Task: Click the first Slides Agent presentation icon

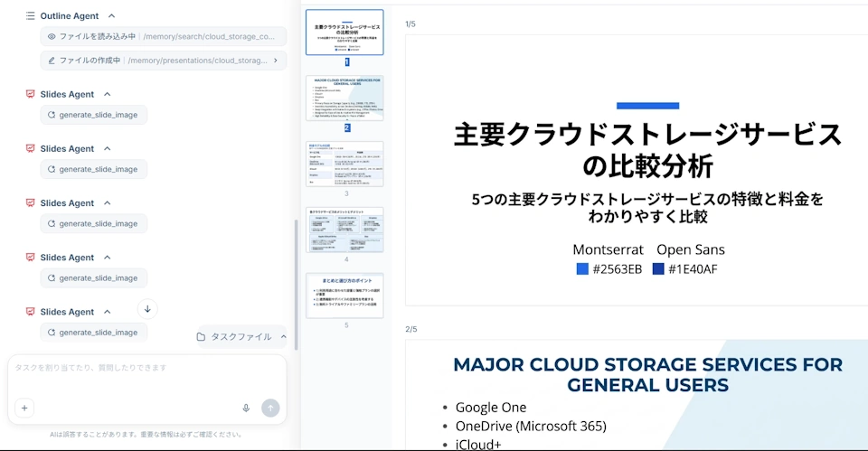Action: pyautogui.click(x=30, y=94)
